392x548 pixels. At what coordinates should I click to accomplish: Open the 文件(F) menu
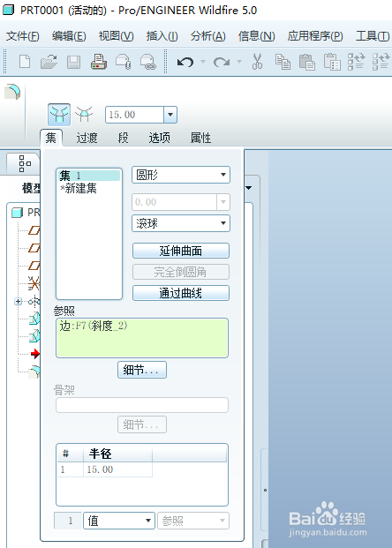point(23,36)
